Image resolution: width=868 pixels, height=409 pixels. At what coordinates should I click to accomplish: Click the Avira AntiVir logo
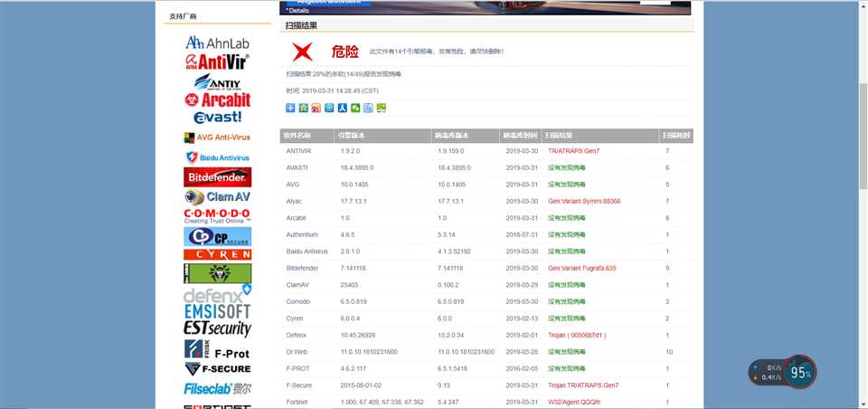(217, 61)
